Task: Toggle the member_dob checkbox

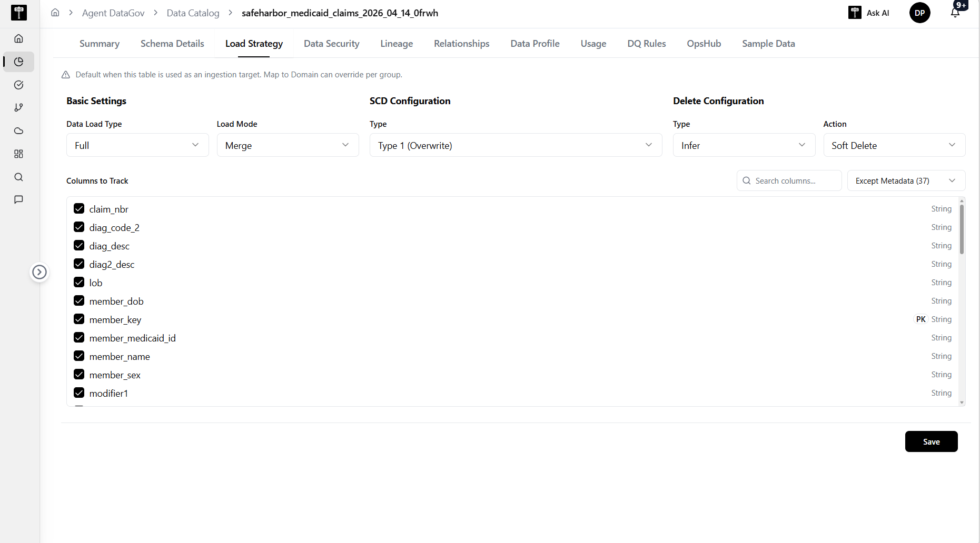Action: tap(79, 301)
